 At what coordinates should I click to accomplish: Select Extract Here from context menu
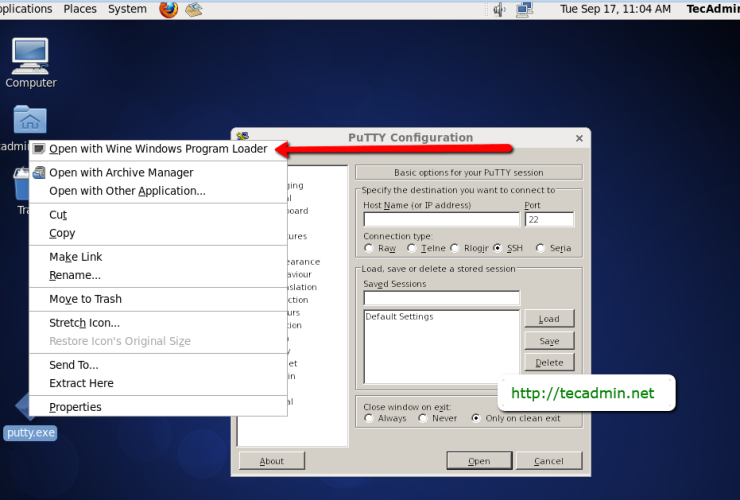click(x=81, y=383)
